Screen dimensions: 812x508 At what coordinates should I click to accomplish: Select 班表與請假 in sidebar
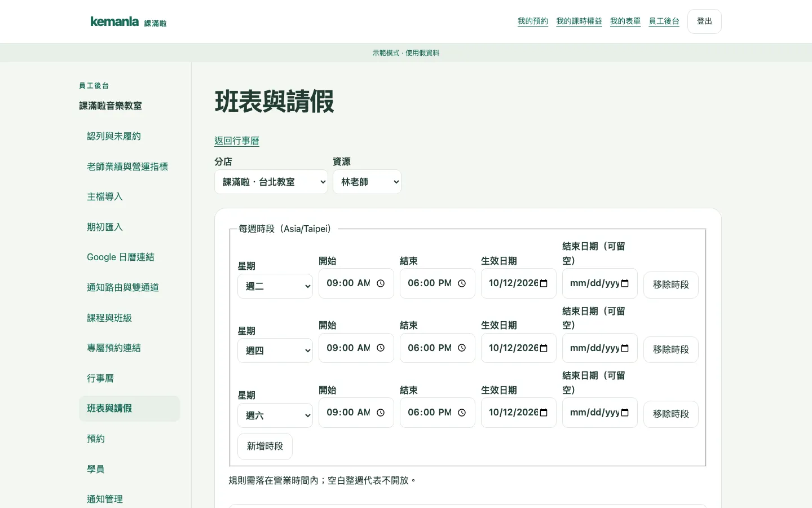point(129,408)
